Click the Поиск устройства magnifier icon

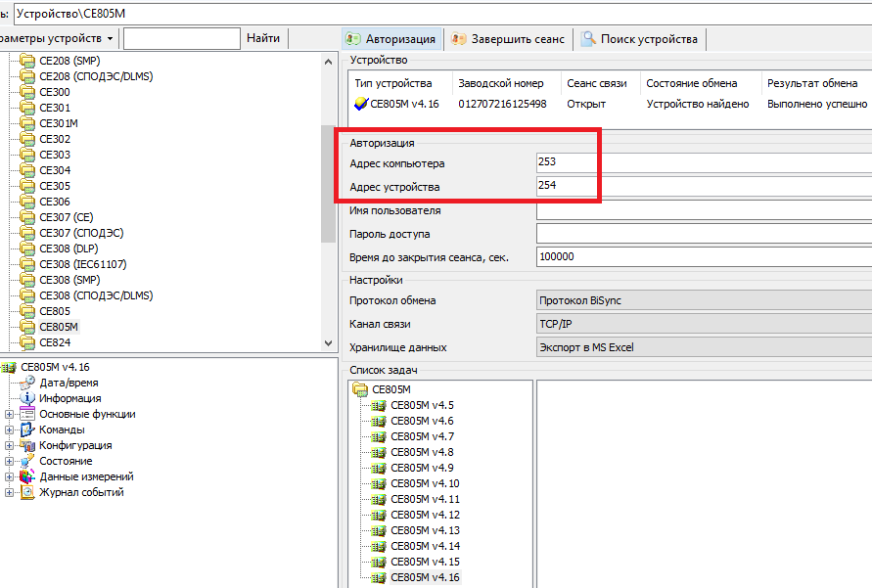tap(588, 39)
